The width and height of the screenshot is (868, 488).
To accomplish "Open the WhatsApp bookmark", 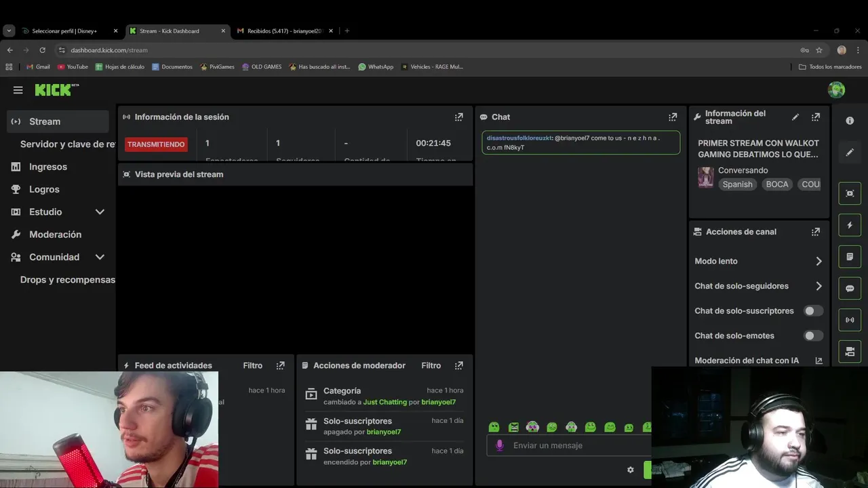I will pyautogui.click(x=376, y=66).
